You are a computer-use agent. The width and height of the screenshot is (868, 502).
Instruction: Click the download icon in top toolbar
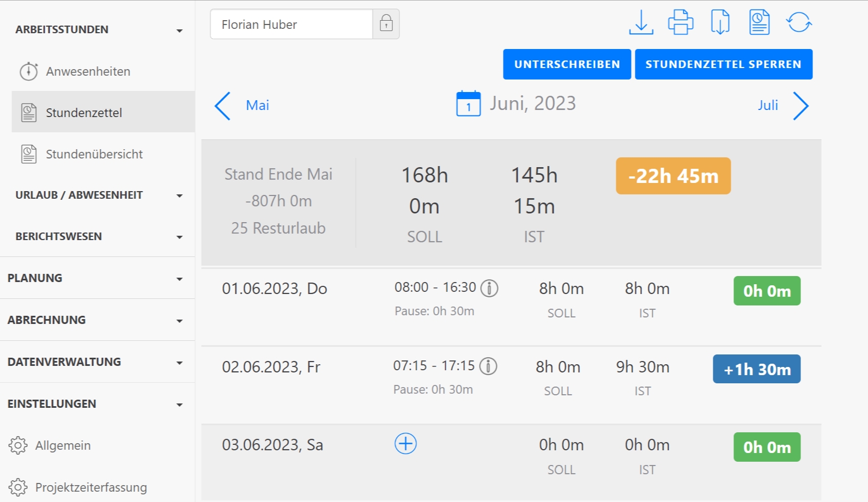click(x=641, y=22)
